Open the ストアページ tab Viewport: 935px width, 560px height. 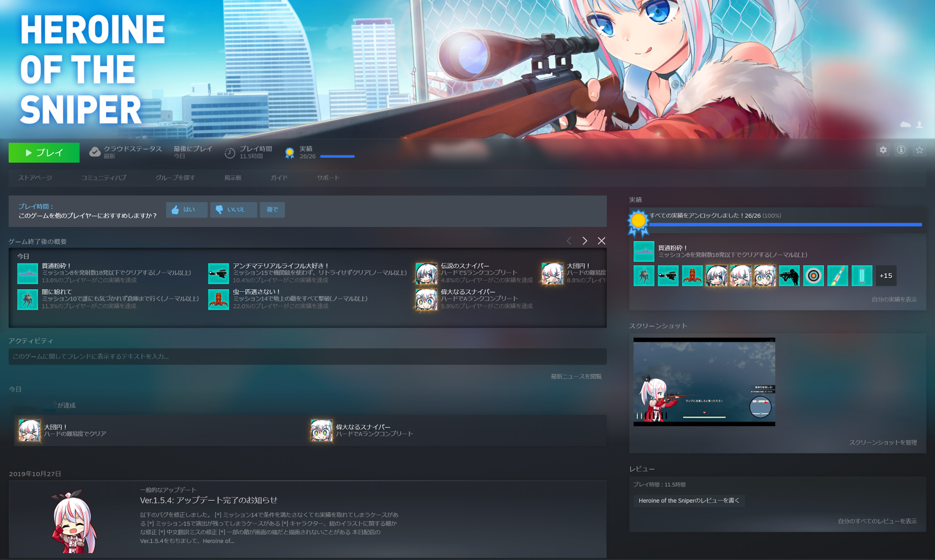tap(35, 178)
